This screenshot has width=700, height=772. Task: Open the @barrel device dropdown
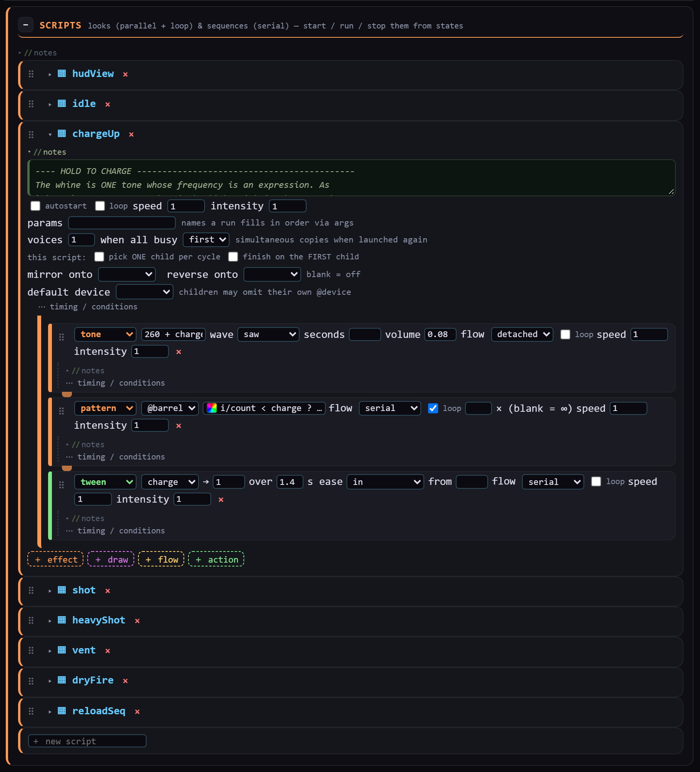(x=170, y=408)
